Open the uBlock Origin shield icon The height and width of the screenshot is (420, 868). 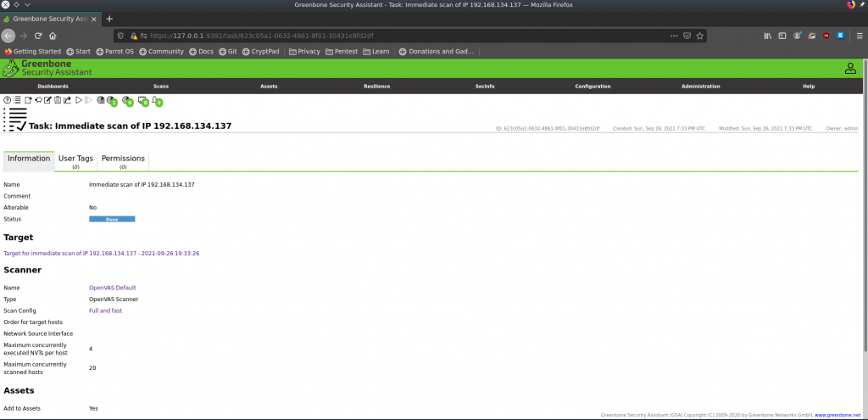click(x=826, y=36)
